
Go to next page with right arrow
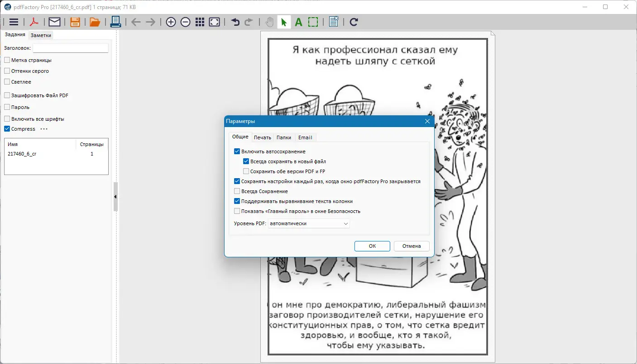(x=151, y=22)
